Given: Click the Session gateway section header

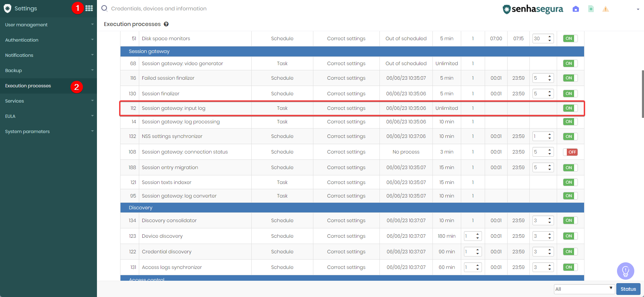Looking at the screenshot, I should click(x=352, y=51).
